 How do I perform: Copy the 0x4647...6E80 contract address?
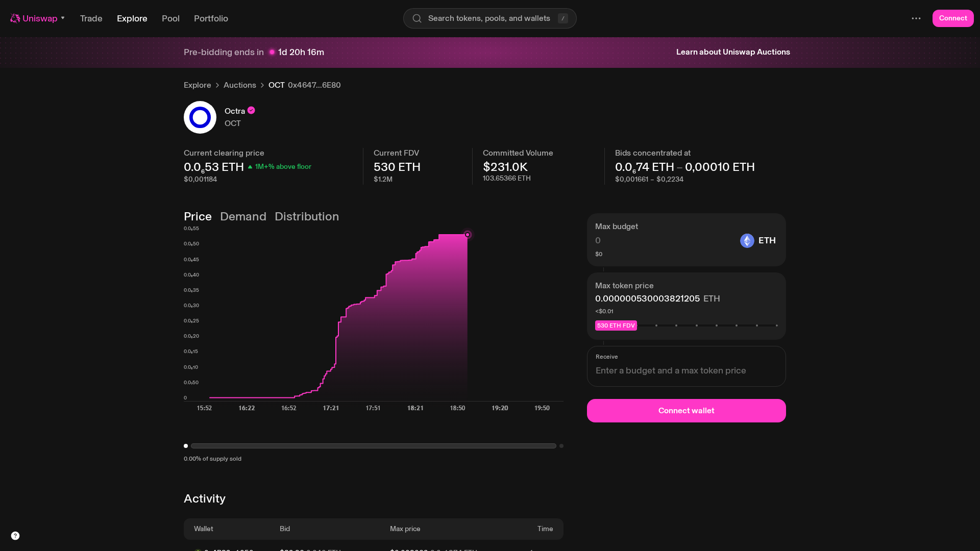pos(314,85)
